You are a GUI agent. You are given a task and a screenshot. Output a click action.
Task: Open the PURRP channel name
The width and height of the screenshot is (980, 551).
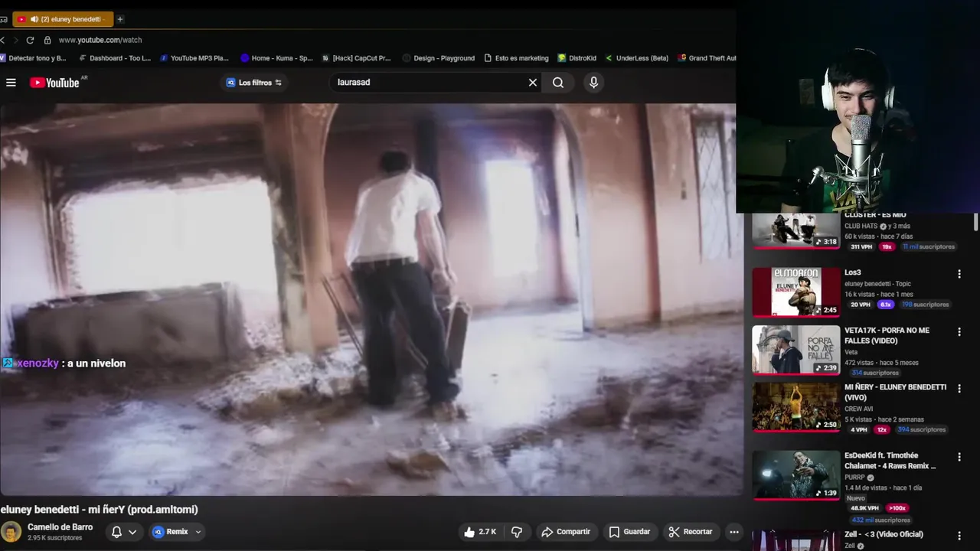[x=854, y=478]
